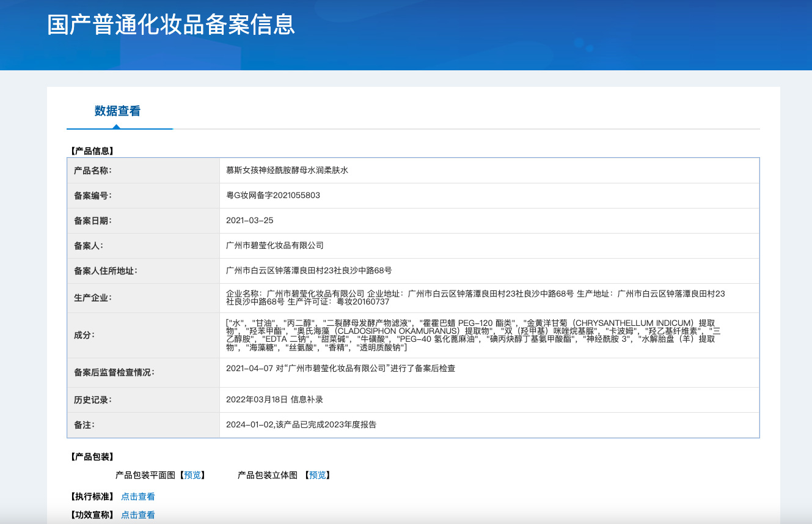The width and height of the screenshot is (812, 524).
Task: Click the filing date 2021-03-25
Action: point(249,221)
